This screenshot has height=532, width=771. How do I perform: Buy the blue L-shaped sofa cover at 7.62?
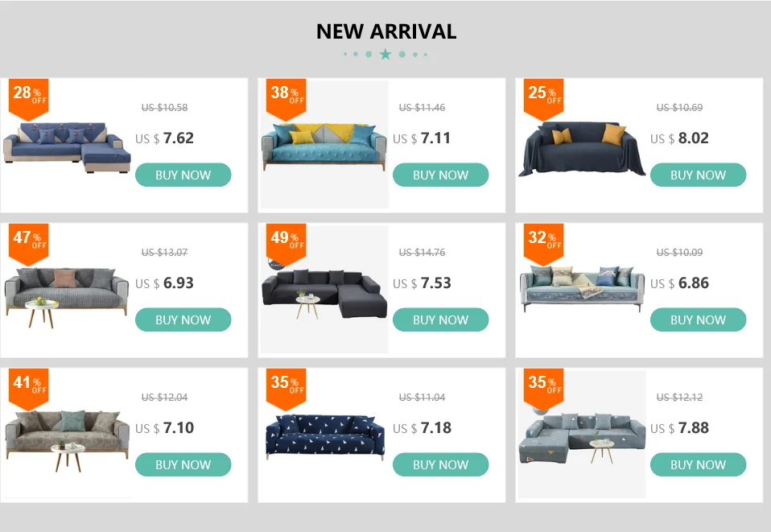(x=183, y=175)
